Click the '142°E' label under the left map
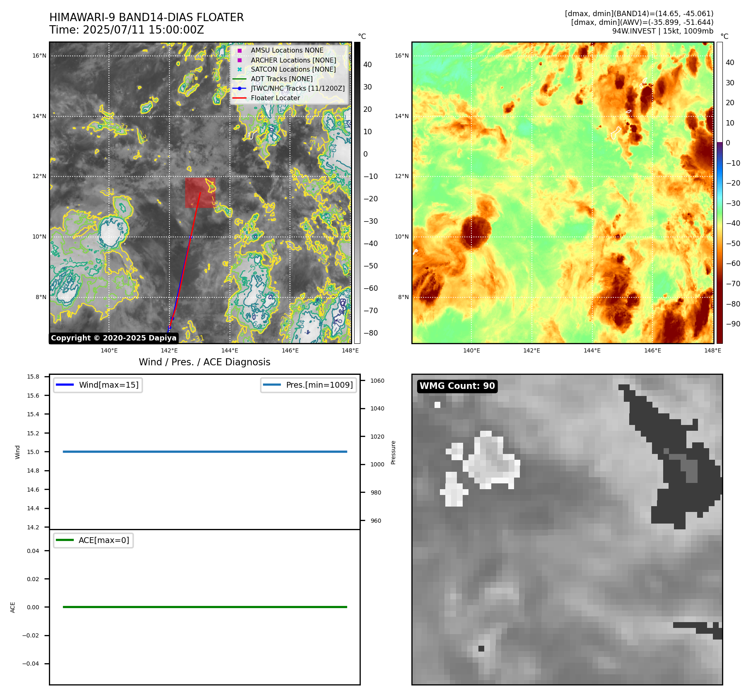Image resolution: width=751 pixels, height=700 pixels. point(169,350)
